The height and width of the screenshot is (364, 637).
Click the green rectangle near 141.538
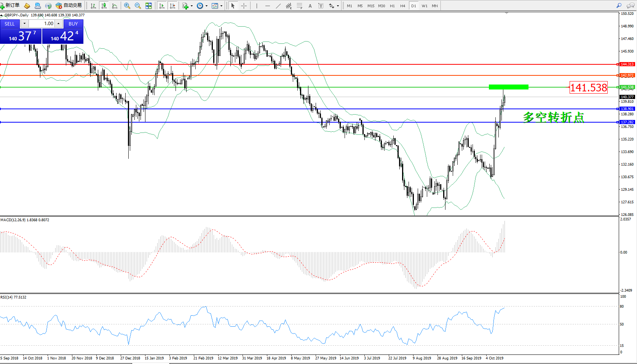[508, 87]
